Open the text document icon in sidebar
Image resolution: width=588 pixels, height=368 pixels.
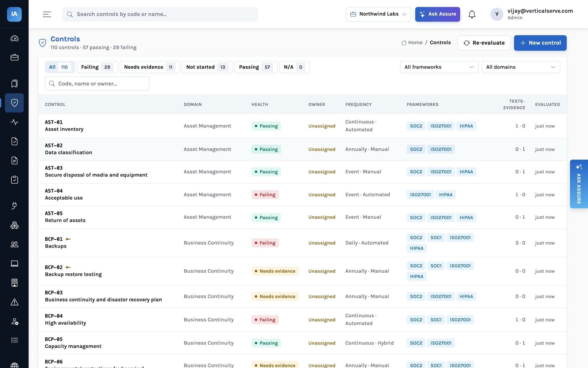(14, 160)
